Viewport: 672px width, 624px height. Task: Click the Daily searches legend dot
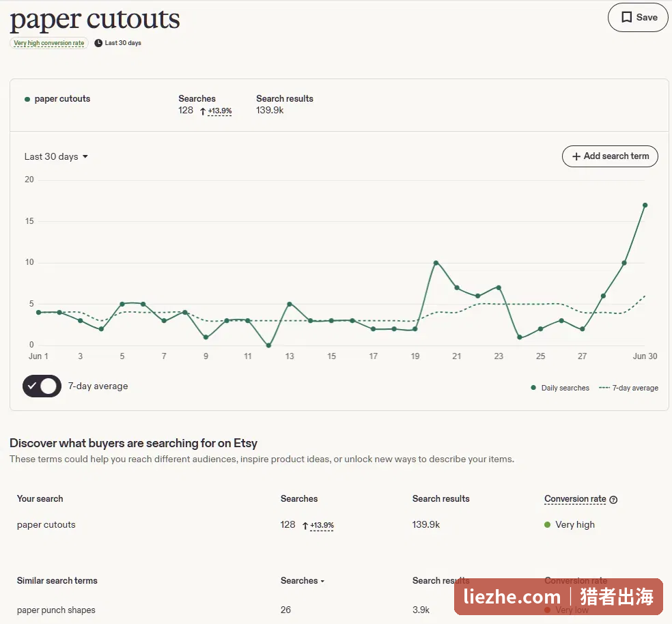(x=533, y=388)
